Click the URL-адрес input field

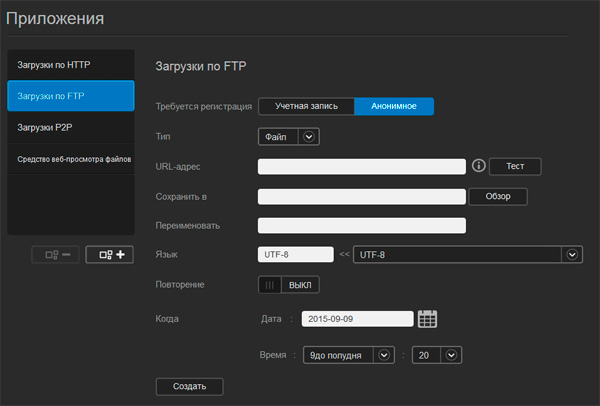(361, 166)
